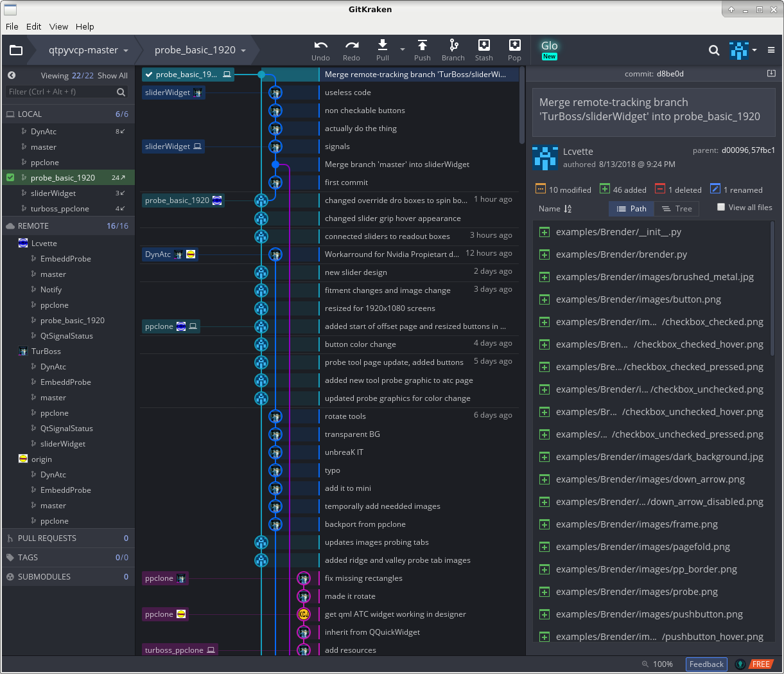Click the file list vertical scrollbar
This screenshot has height=674, width=784.
pyautogui.click(x=772, y=288)
